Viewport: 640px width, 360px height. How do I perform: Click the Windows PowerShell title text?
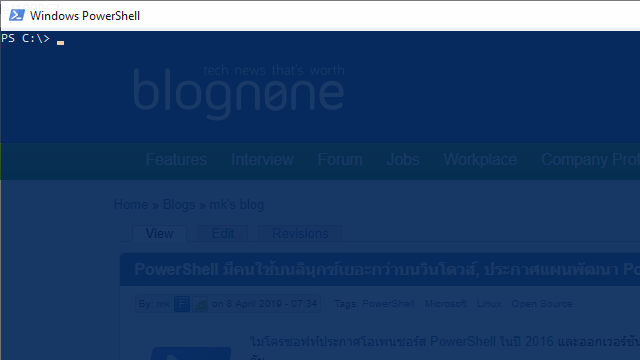tap(85, 16)
